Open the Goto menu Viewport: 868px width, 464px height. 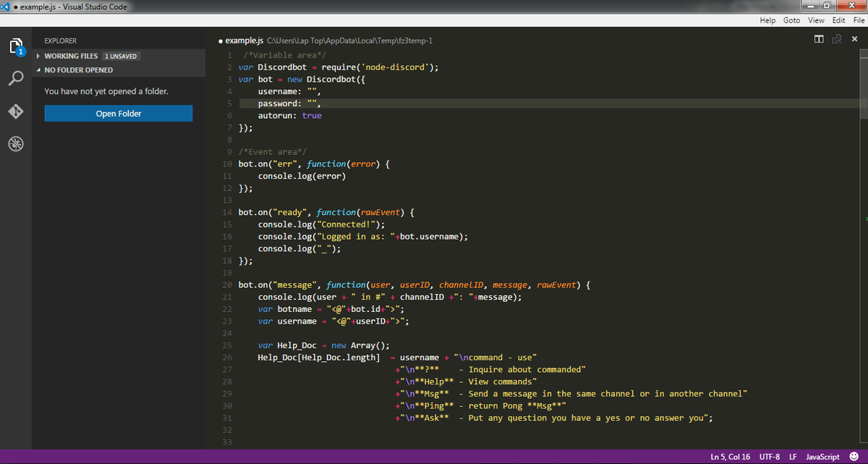(x=791, y=20)
